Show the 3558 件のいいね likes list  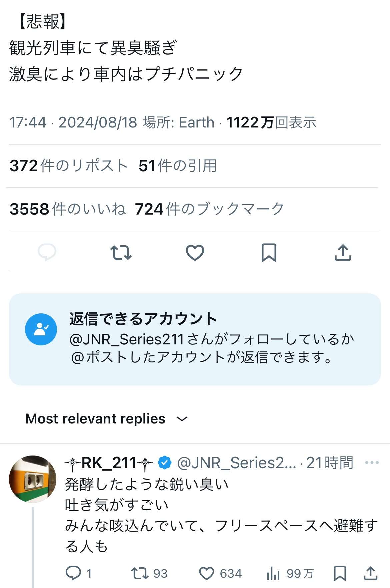pos(68,209)
